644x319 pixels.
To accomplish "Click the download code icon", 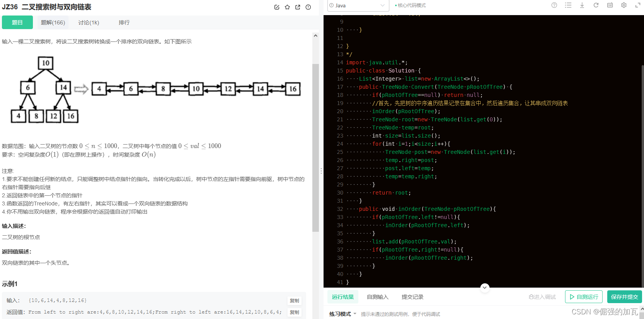I will point(582,5).
